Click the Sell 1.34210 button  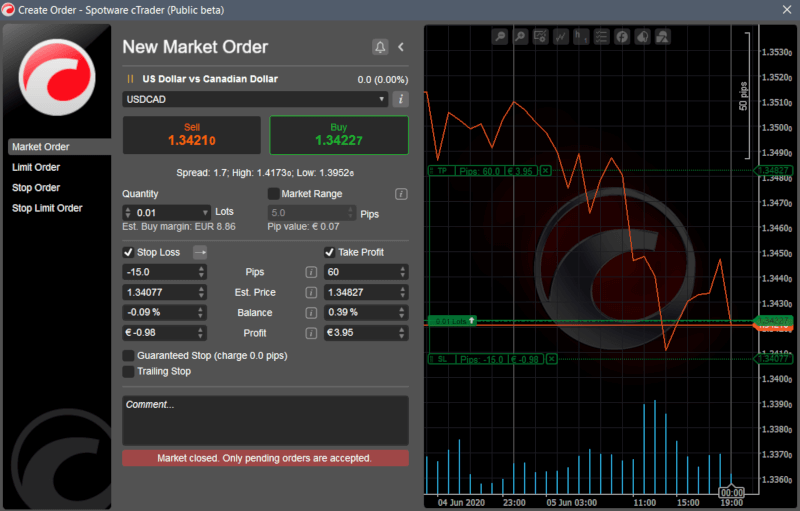[x=191, y=135]
